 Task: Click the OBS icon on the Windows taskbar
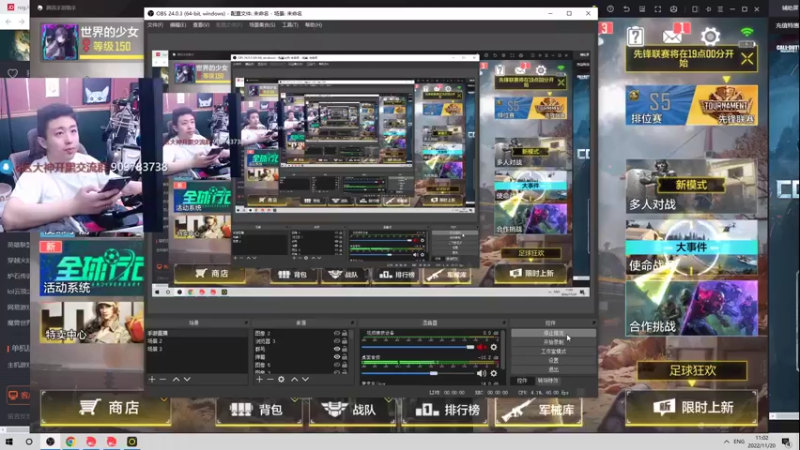50,441
